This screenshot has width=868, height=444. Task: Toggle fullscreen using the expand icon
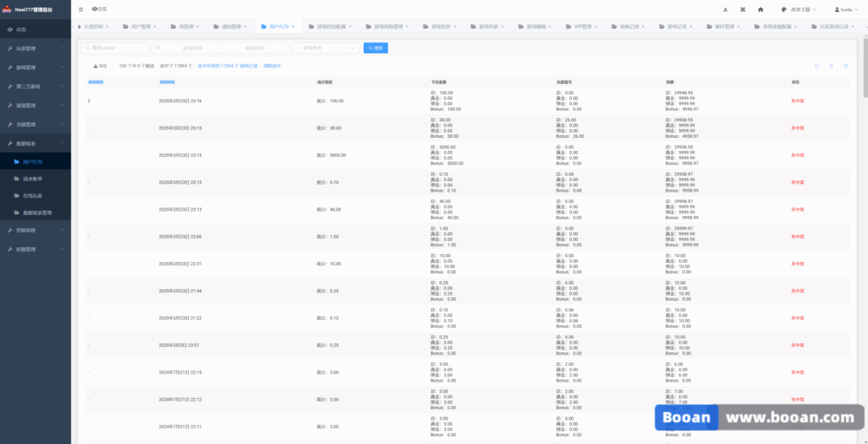(x=742, y=9)
